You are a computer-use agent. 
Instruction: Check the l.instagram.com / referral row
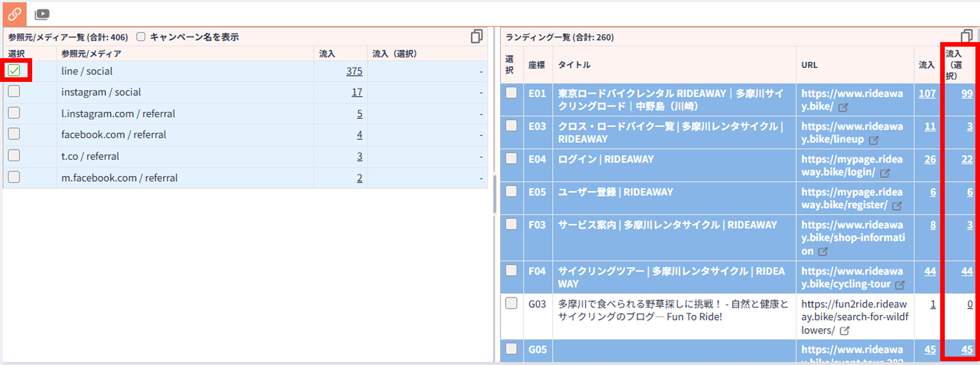pyautogui.click(x=14, y=113)
